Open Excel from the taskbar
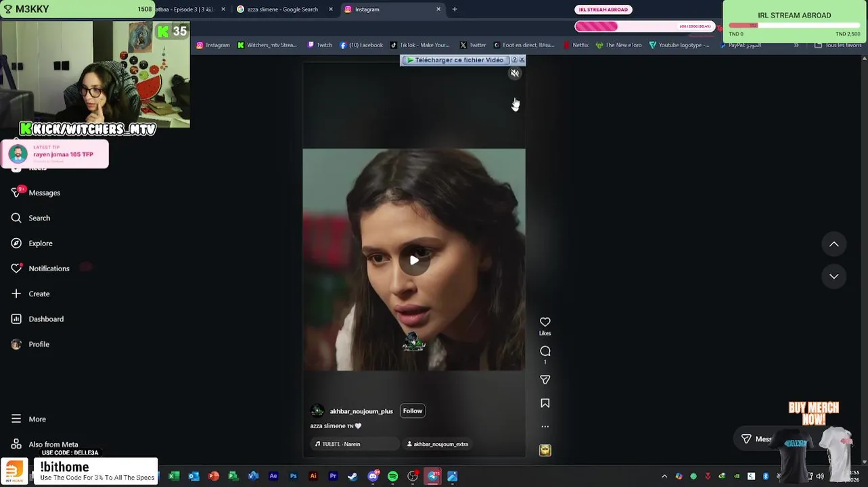The image size is (868, 487). coord(174,476)
